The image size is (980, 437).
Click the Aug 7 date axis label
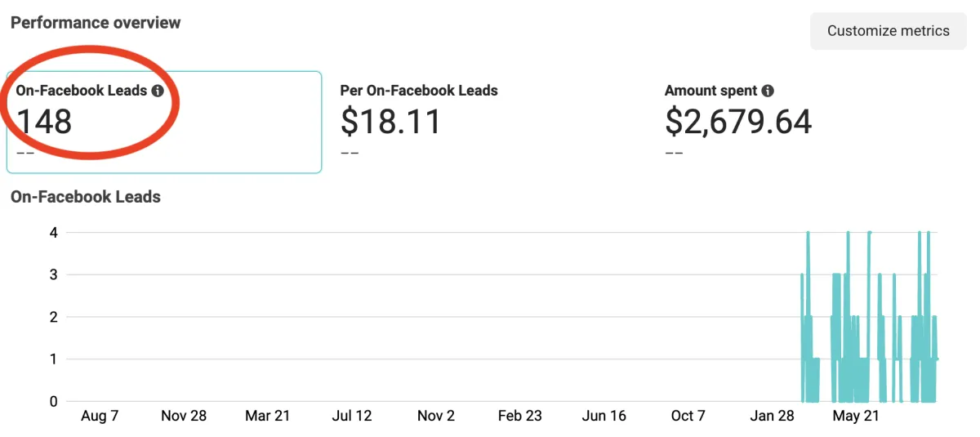100,416
